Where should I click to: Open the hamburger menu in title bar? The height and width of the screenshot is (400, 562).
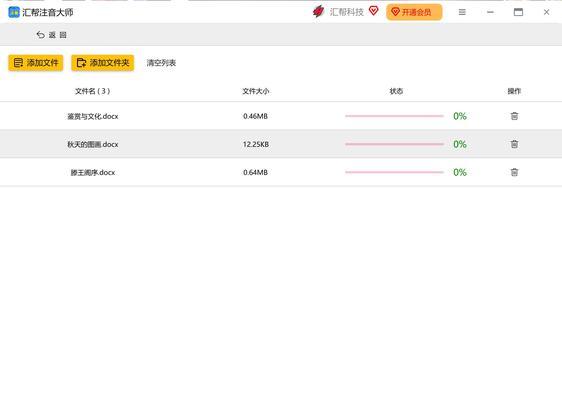tap(462, 12)
